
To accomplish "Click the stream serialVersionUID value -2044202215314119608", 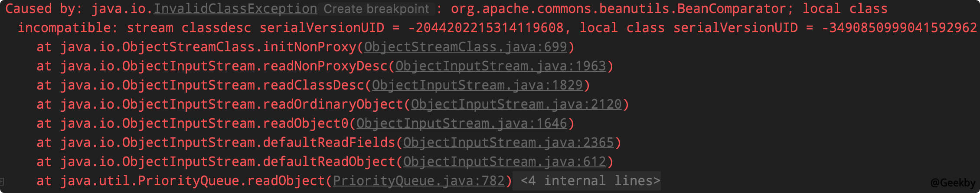I will click(486, 28).
